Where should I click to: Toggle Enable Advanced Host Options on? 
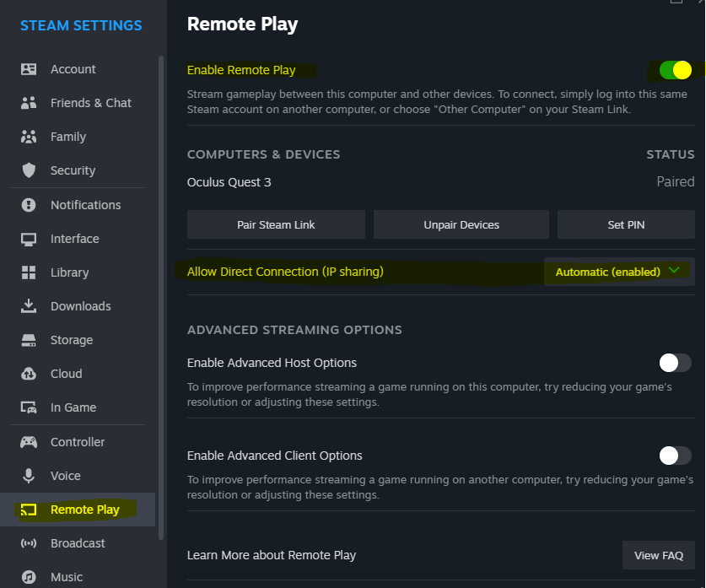675,363
